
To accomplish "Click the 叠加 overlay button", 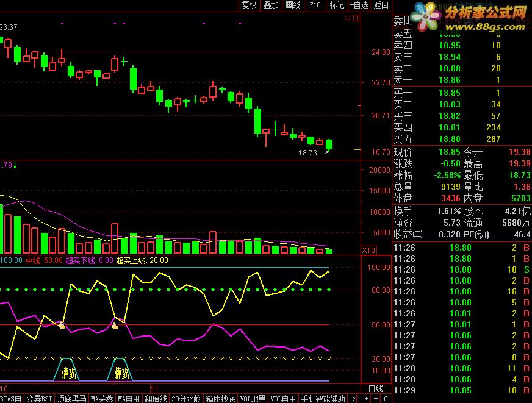I will (271, 5).
